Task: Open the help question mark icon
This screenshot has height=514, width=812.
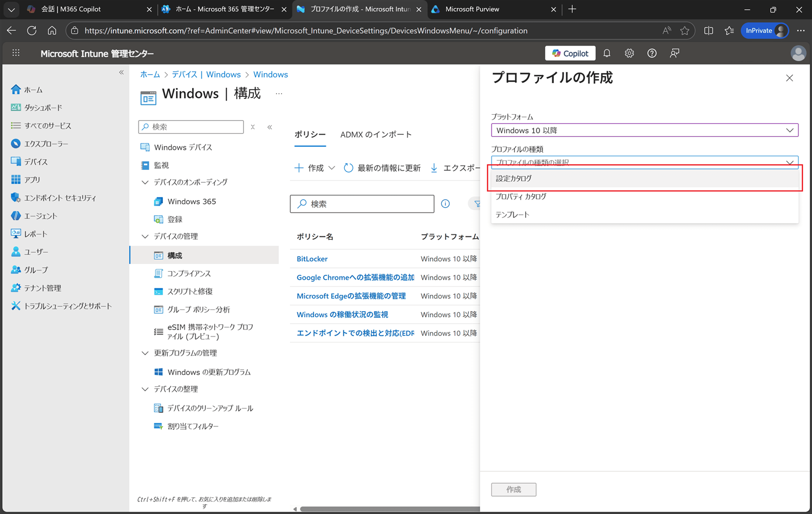Action: [652, 53]
